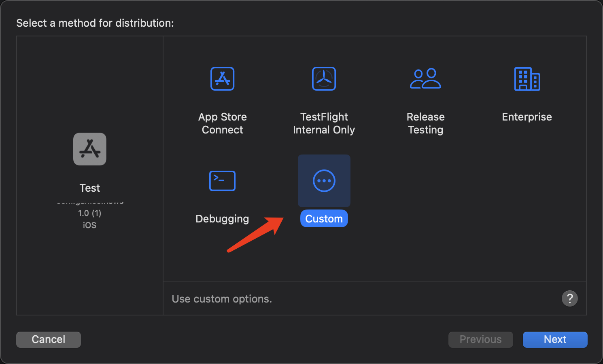Choose the Debugging terminal icon
603x364 pixels.
tap(222, 181)
